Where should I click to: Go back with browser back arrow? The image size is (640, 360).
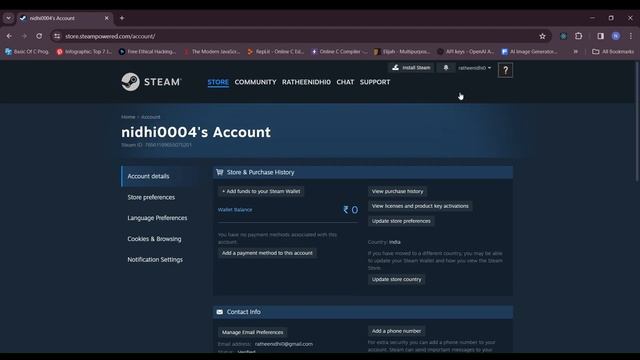(9, 36)
